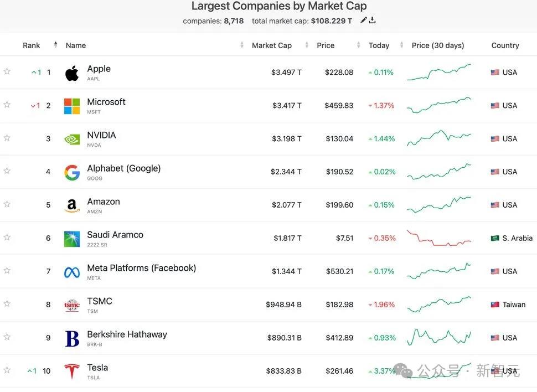The height and width of the screenshot is (392, 537).
Task: Click the Tesla logo icon
Action: (x=72, y=372)
